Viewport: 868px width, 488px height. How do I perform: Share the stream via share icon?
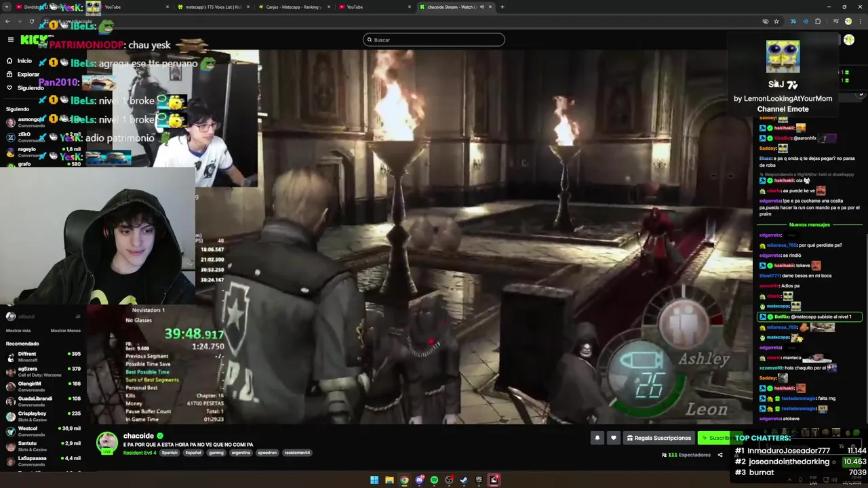pos(720,455)
